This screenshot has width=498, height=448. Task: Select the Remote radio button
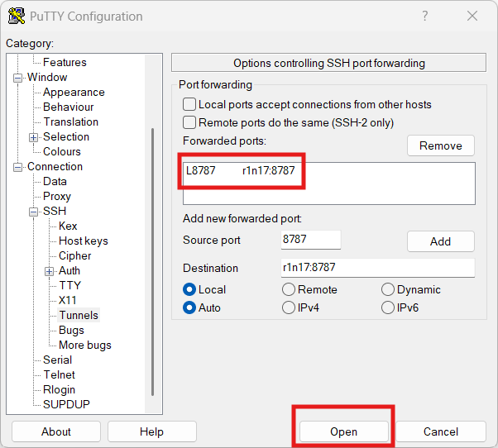coord(289,290)
